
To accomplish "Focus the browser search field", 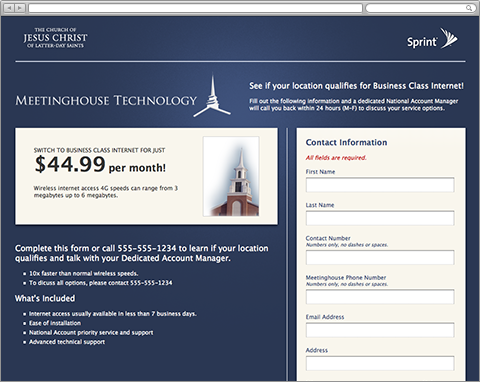I will pos(420,8).
